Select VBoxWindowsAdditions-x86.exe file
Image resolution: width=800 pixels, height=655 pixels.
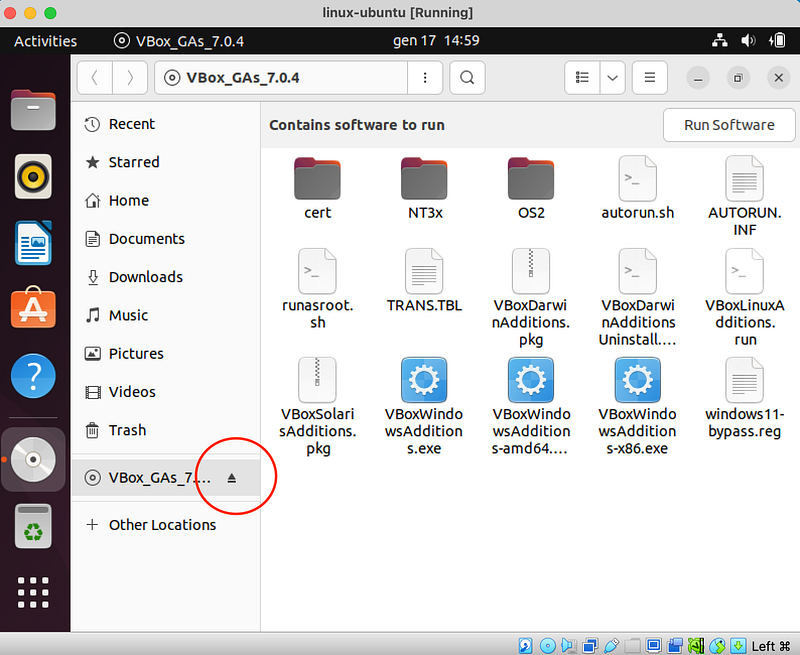pyautogui.click(x=638, y=407)
